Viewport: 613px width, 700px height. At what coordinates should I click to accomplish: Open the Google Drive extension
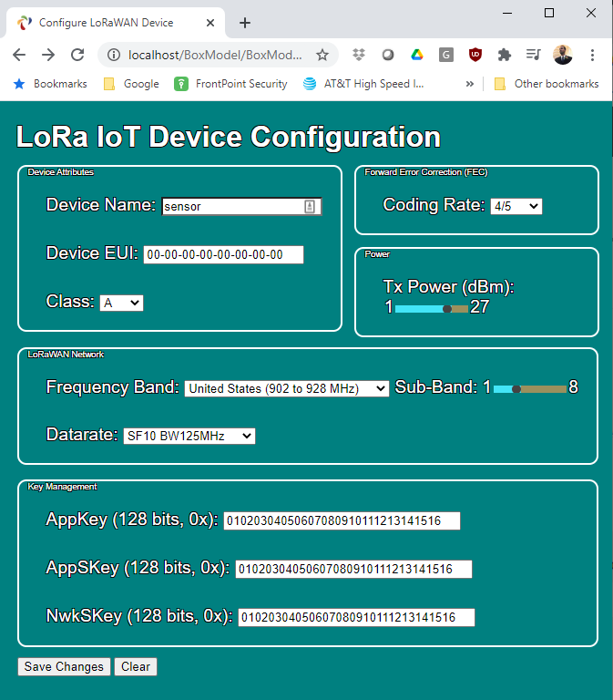tap(416, 55)
